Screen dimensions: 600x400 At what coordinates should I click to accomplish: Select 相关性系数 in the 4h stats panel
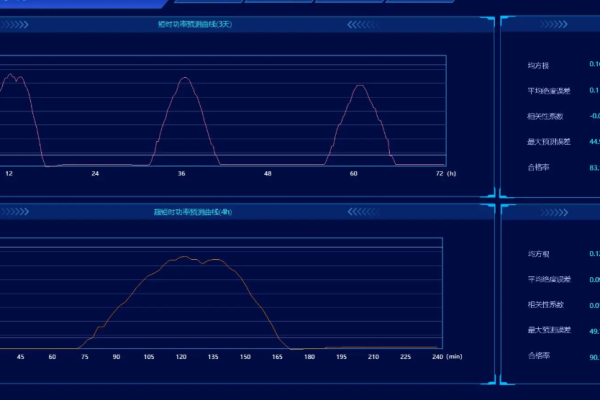pyautogui.click(x=546, y=305)
